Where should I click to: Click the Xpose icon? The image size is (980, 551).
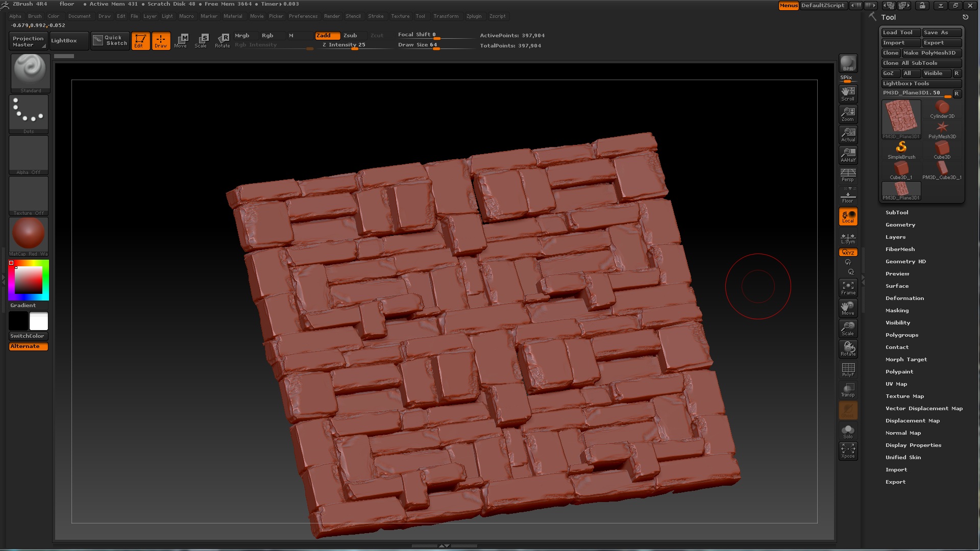(x=848, y=450)
